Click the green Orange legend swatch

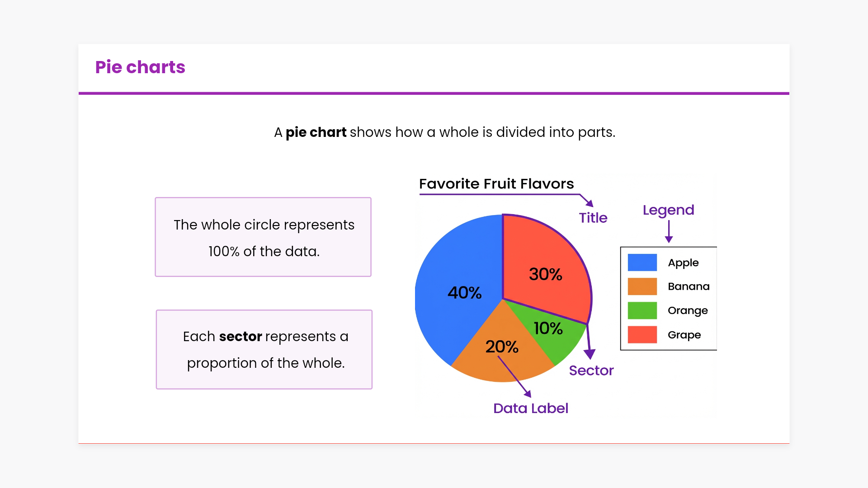[x=642, y=310]
